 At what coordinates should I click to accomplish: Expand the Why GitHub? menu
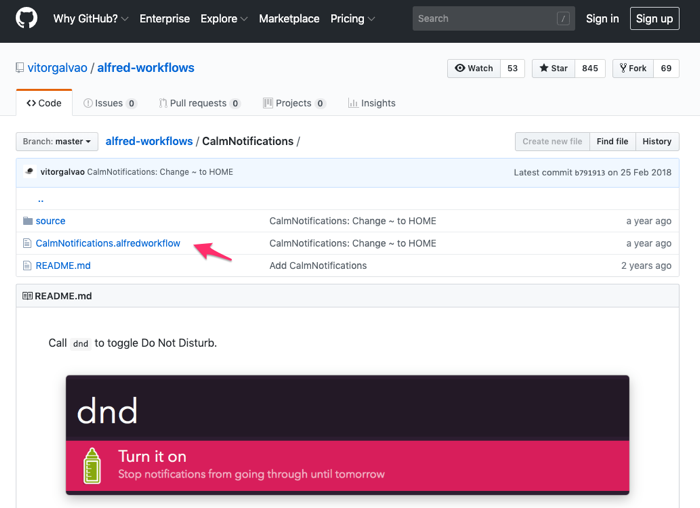click(91, 19)
